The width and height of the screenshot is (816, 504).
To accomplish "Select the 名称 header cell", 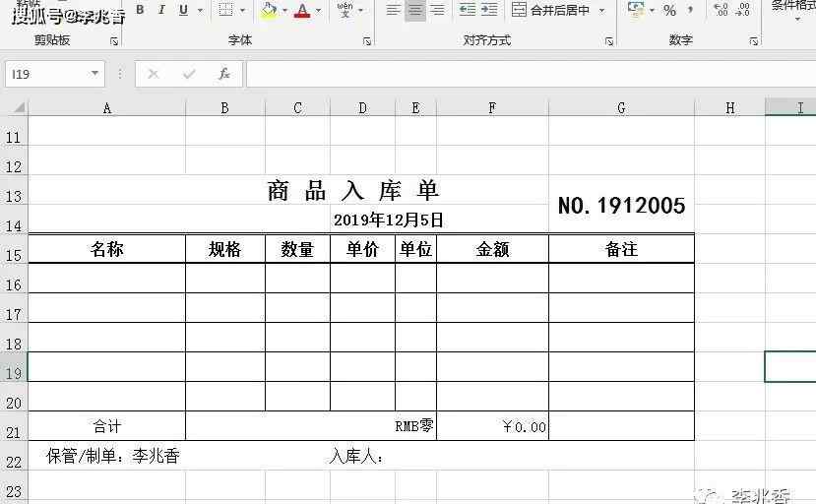I will pyautogui.click(x=106, y=249).
